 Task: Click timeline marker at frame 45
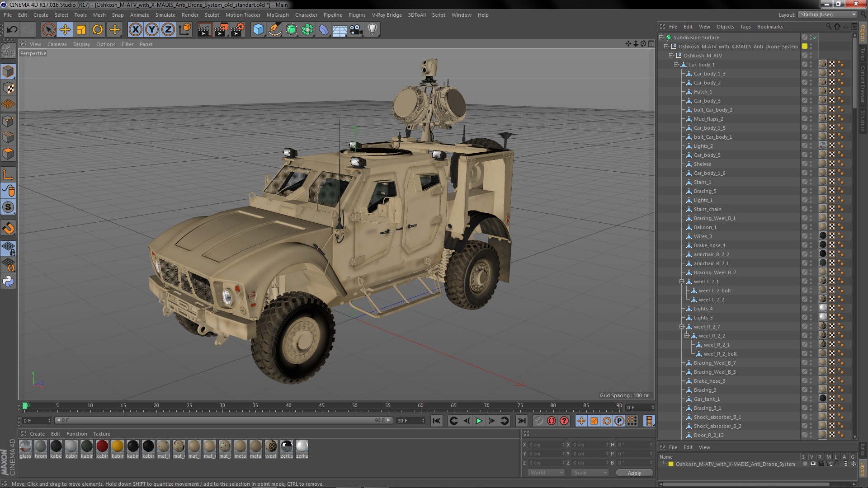(x=321, y=406)
